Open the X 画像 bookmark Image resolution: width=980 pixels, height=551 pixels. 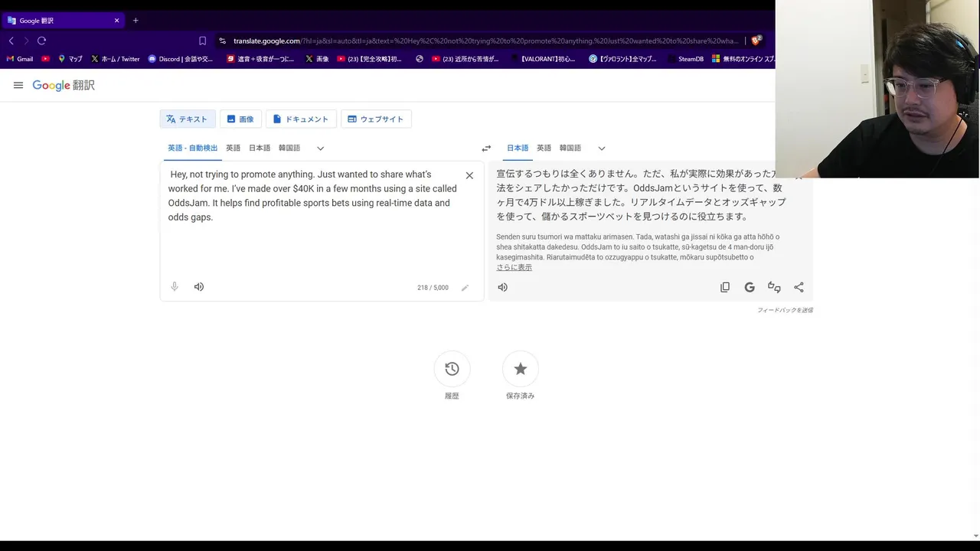[x=317, y=59]
